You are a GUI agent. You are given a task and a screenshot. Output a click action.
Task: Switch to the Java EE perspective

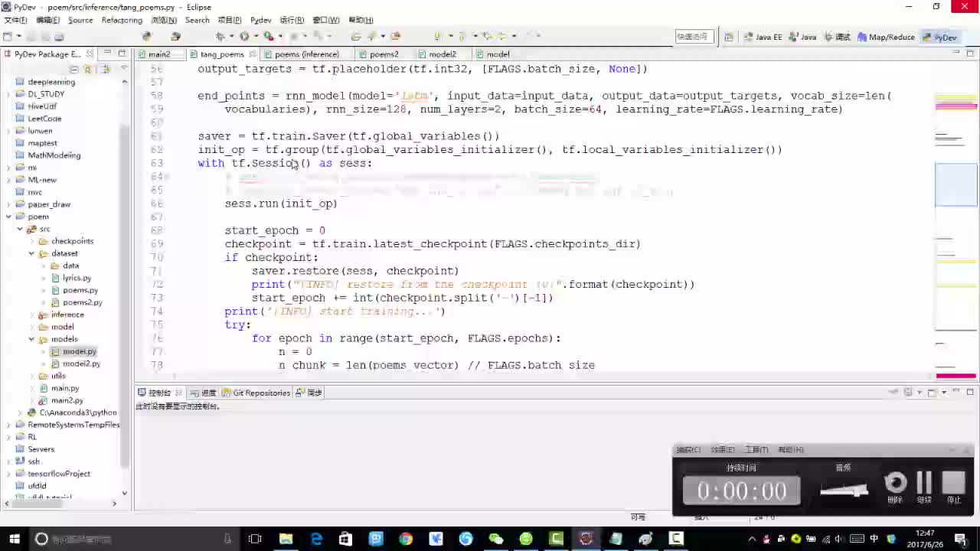click(763, 37)
